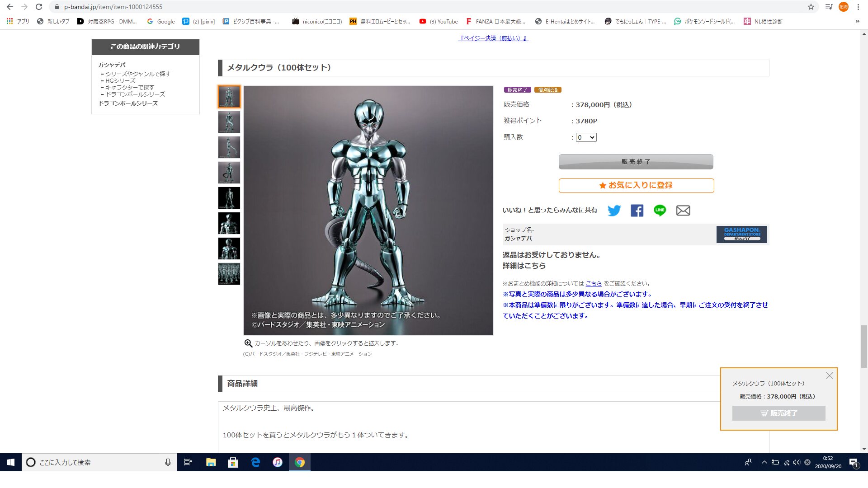This screenshot has width=868, height=488.
Task: Open Microsoft Store from taskbar
Action: point(233,462)
